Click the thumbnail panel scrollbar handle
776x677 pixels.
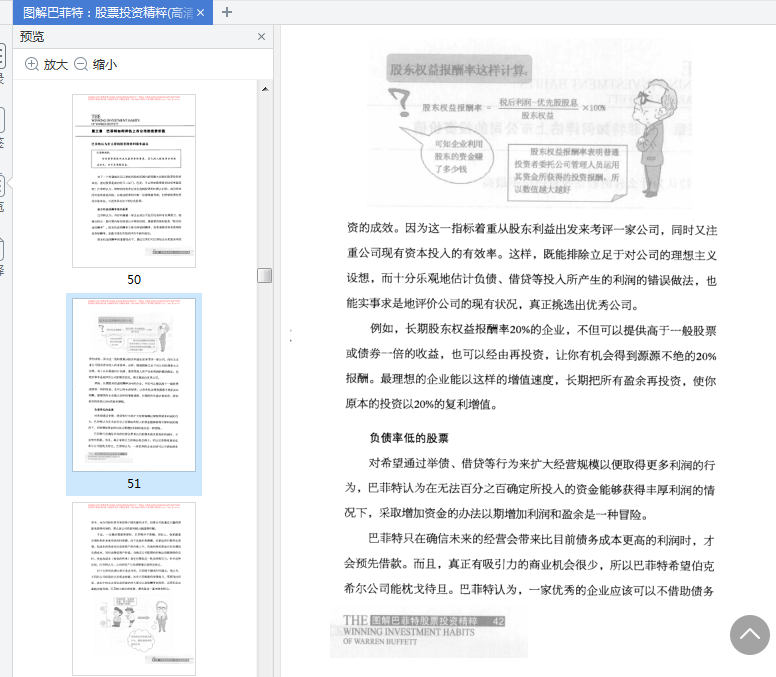[x=265, y=275]
